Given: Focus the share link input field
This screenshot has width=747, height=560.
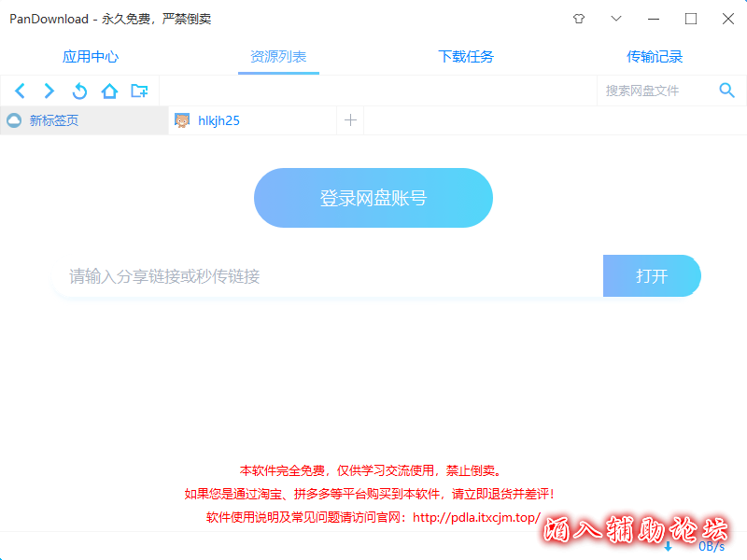Looking at the screenshot, I should pos(329,275).
